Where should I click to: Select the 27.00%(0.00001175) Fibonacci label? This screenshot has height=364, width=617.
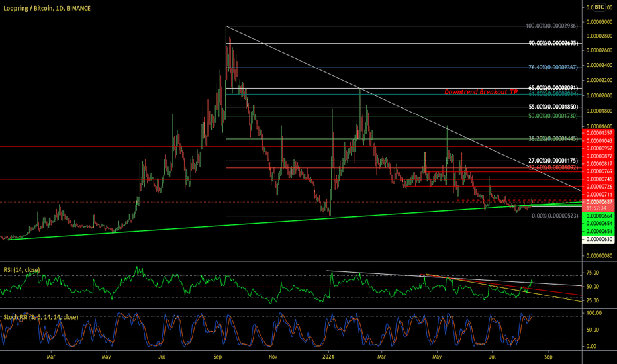pos(553,161)
